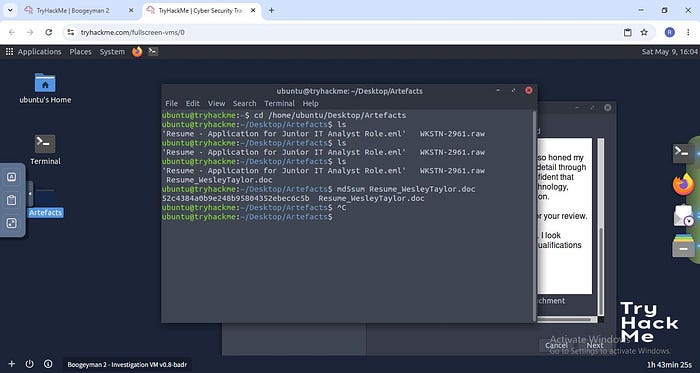Click the md5 hash output text

tap(236, 198)
